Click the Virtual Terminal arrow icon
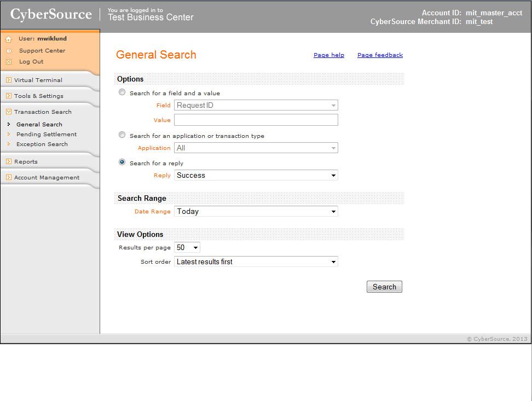The width and height of the screenshot is (532, 401). coord(9,80)
